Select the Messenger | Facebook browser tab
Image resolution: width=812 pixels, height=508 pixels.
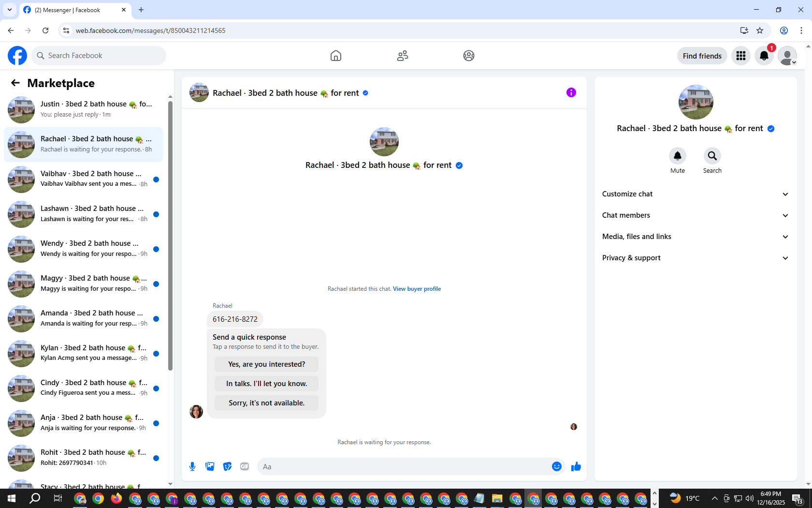pos(75,10)
